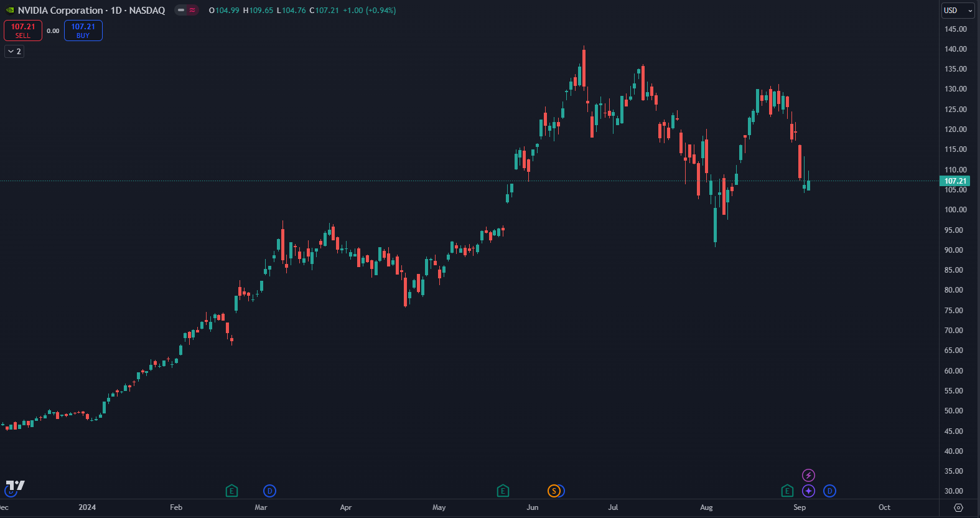Toggle the gray dash market status indicator
Viewport: 980px width, 518px height.
180,11
